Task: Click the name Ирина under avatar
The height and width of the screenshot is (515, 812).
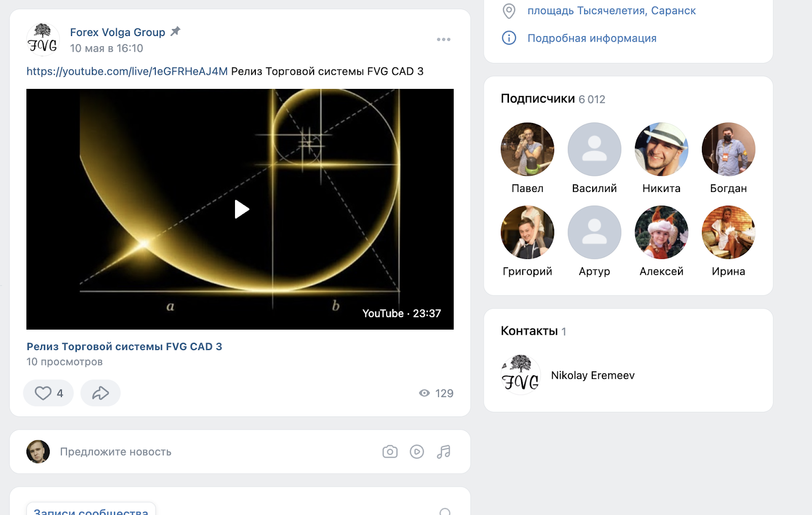Action: click(x=728, y=271)
